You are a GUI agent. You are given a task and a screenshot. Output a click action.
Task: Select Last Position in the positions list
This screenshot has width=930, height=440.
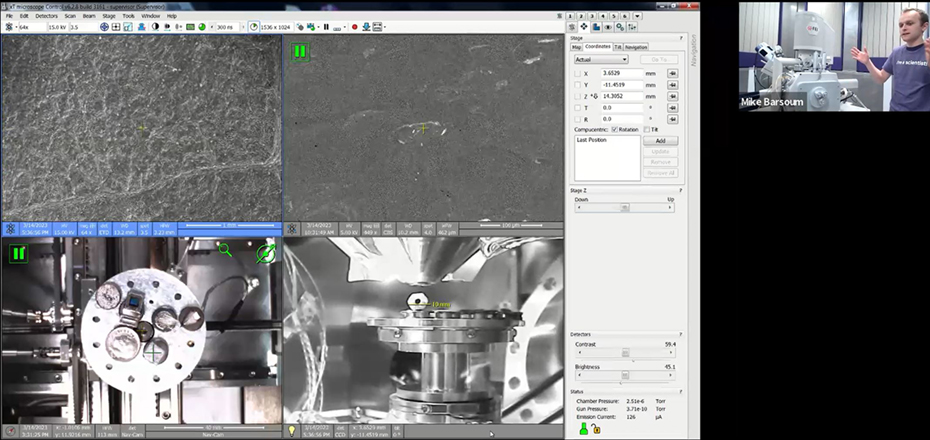point(591,140)
